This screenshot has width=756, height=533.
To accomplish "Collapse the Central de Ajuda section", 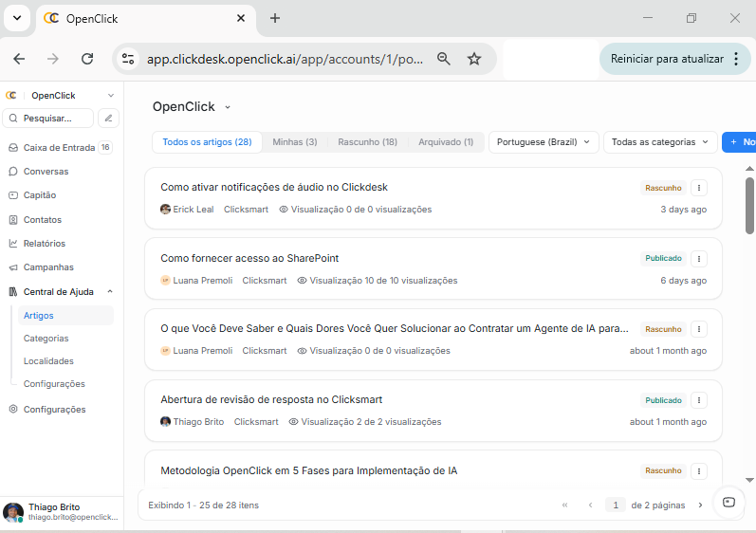I will pyautogui.click(x=110, y=292).
